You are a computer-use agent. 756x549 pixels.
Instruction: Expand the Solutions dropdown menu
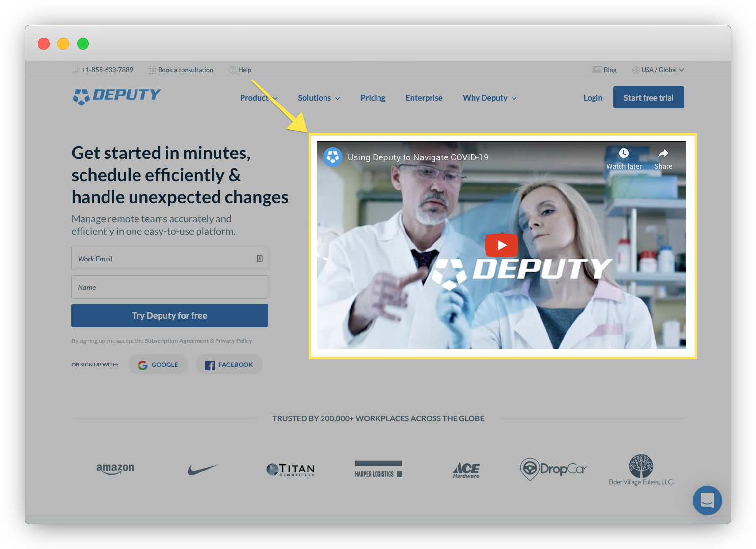tap(319, 98)
